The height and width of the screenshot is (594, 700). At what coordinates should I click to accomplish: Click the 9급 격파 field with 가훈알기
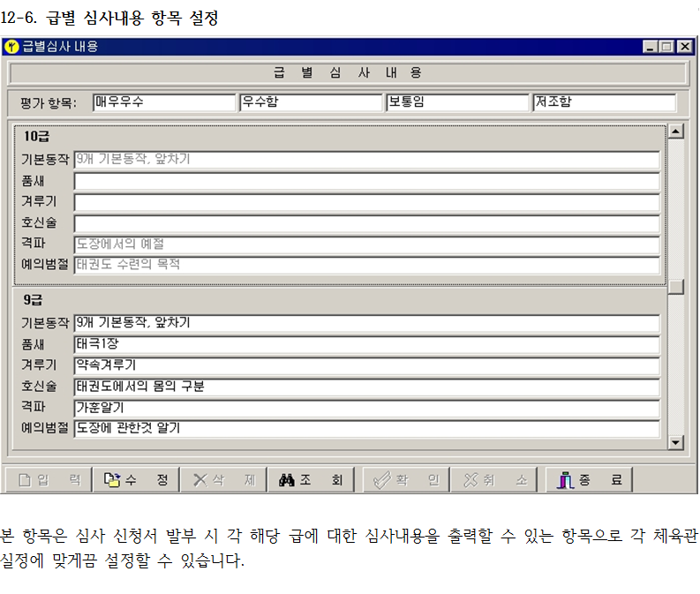366,408
